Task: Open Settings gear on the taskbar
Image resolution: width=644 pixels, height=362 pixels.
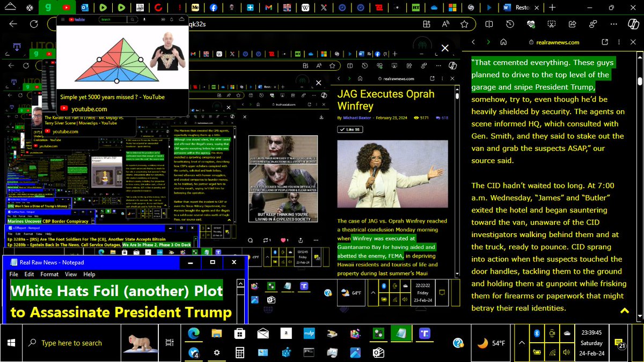Action: click(x=217, y=352)
